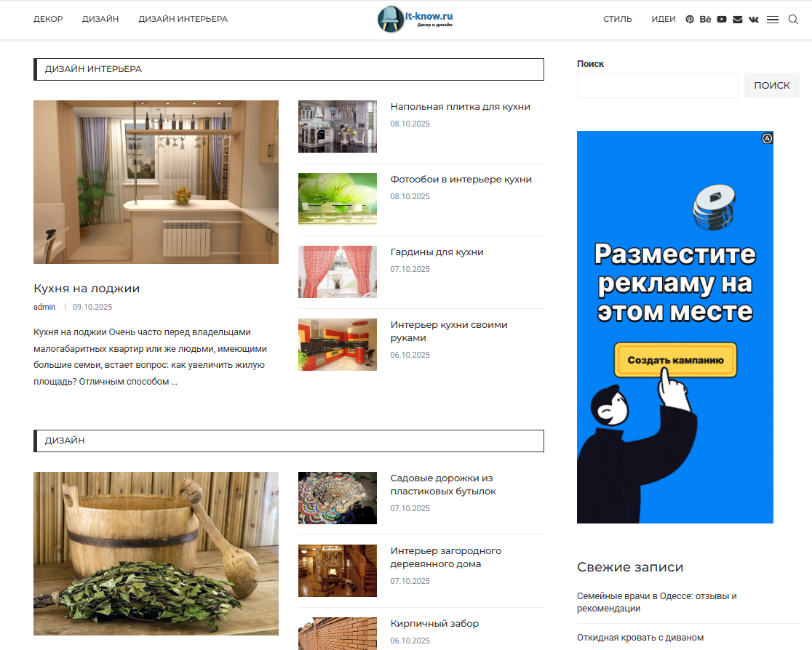Open the СТИЛЬ menu item
The width and height of the screenshot is (812, 650).
click(617, 19)
